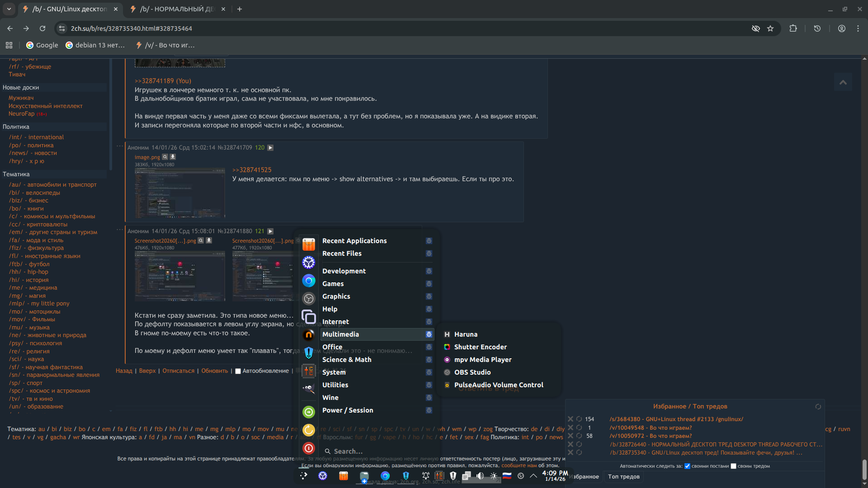This screenshot has height=488, width=868.
Task: Open the /mu/ - музыка board link
Action: (x=29, y=328)
